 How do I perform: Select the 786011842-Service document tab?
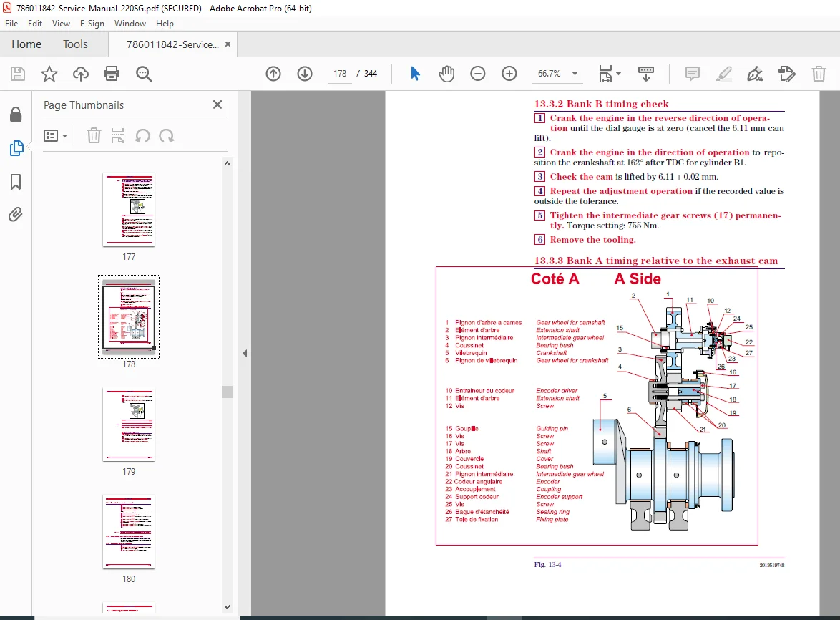tap(172, 44)
